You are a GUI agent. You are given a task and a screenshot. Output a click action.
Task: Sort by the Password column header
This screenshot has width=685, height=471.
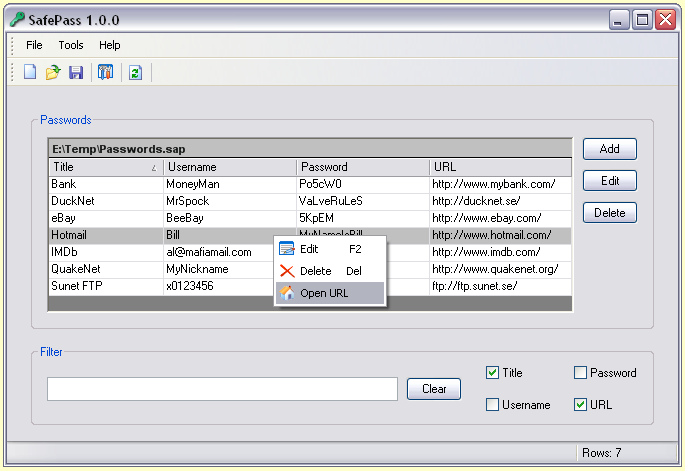click(x=363, y=167)
